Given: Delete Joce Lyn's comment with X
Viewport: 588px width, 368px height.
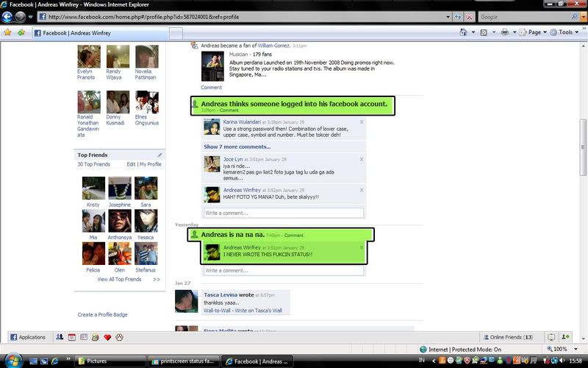Looking at the screenshot, I should pos(362,159).
